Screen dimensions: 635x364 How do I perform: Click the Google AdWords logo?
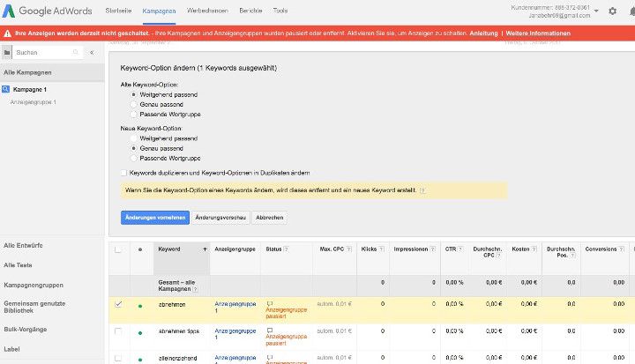pyautogui.click(x=48, y=11)
